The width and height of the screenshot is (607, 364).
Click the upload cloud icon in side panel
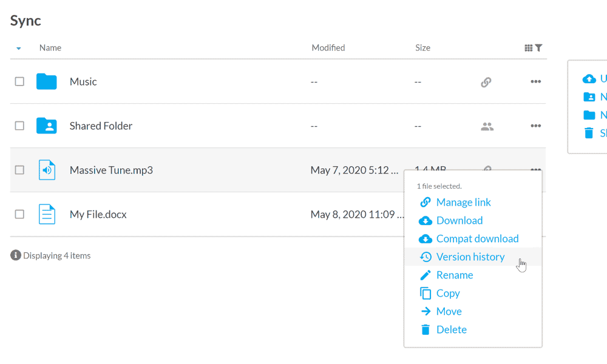click(589, 79)
